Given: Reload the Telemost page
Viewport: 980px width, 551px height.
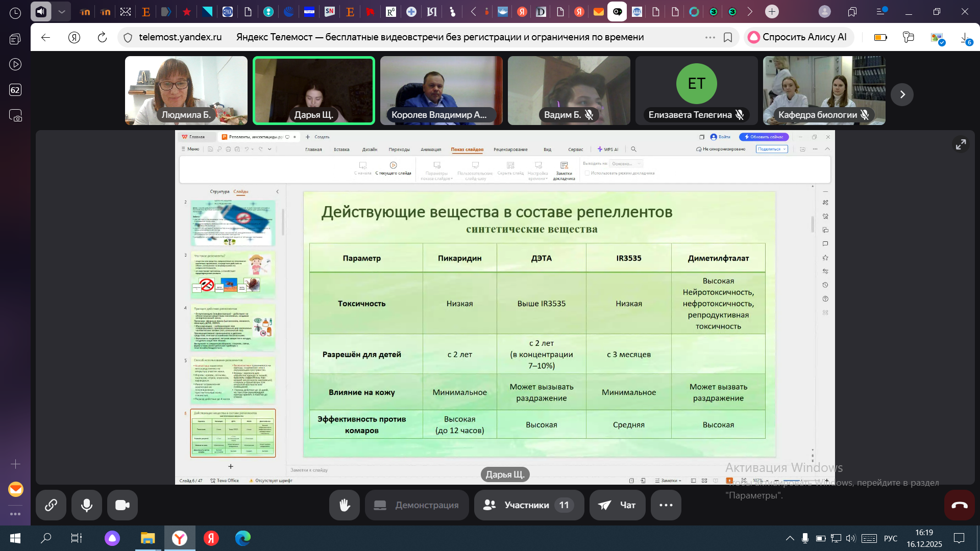Looking at the screenshot, I should [102, 37].
